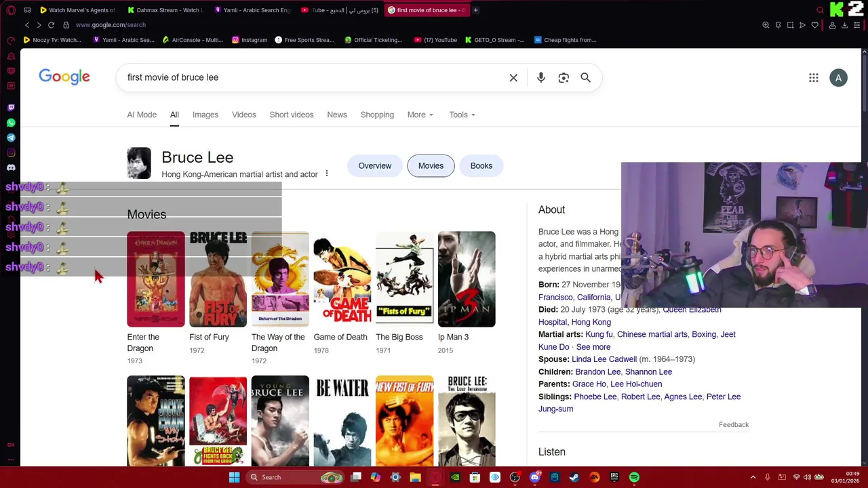Open the Instagram bookmark
868x488 pixels.
point(250,40)
